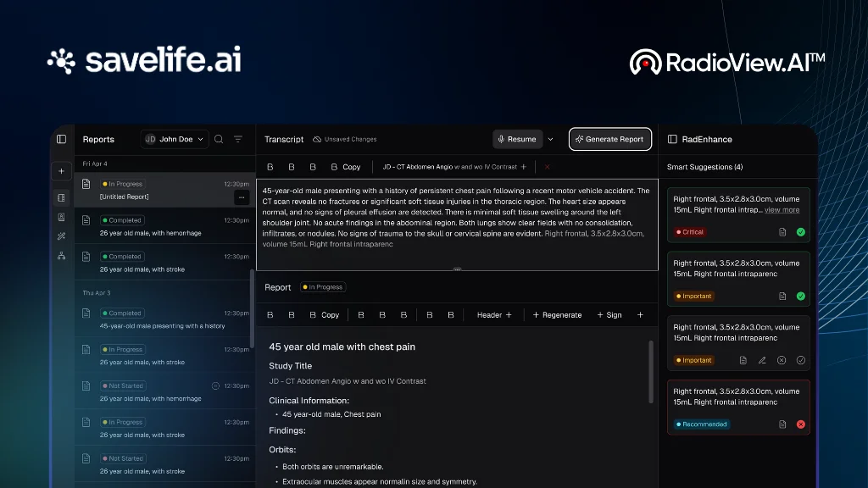
Task: Open Not Started report '26 year old male, with hemorrhage'
Action: tap(165, 391)
